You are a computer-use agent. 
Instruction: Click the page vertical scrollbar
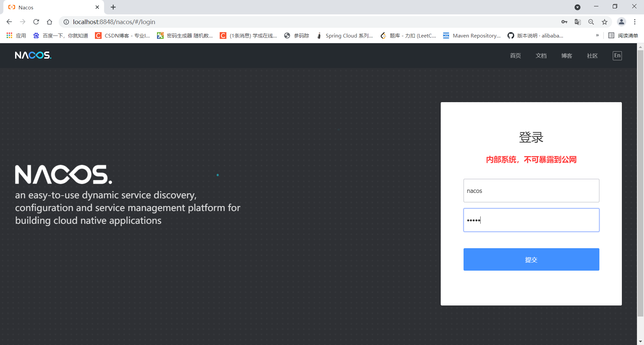click(x=640, y=183)
